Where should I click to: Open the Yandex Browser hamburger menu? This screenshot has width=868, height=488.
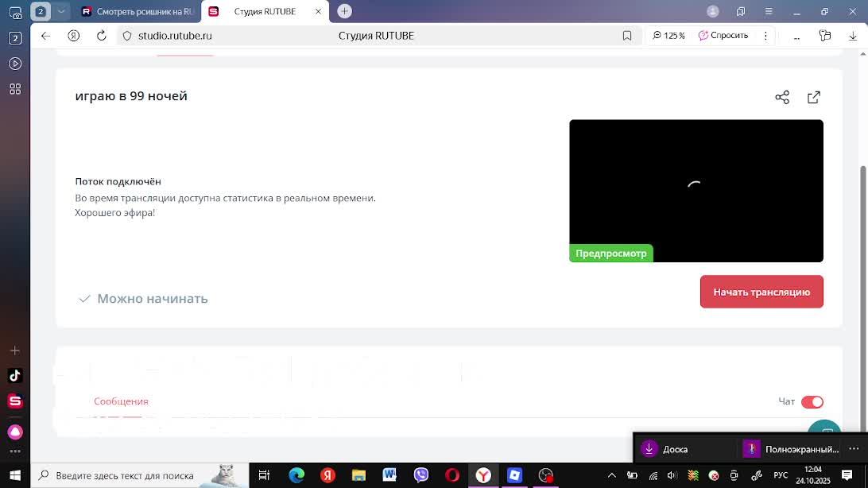[769, 11]
